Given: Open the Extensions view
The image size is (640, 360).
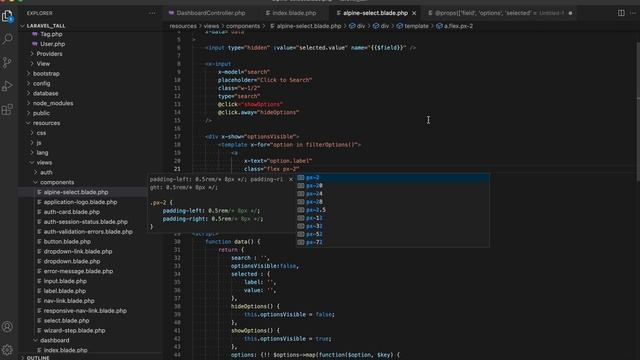Looking at the screenshot, I should pyautogui.click(x=7, y=109).
